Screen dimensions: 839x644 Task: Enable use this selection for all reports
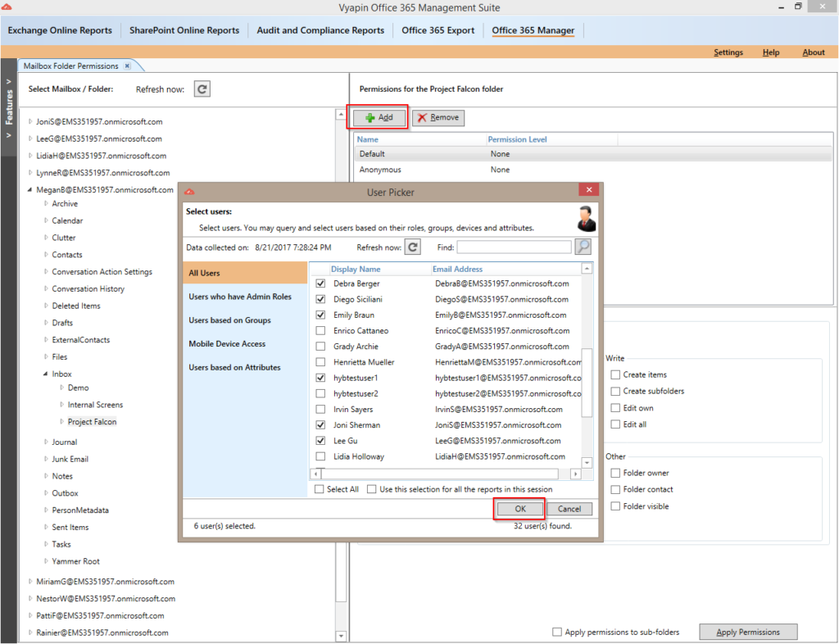[x=371, y=489]
